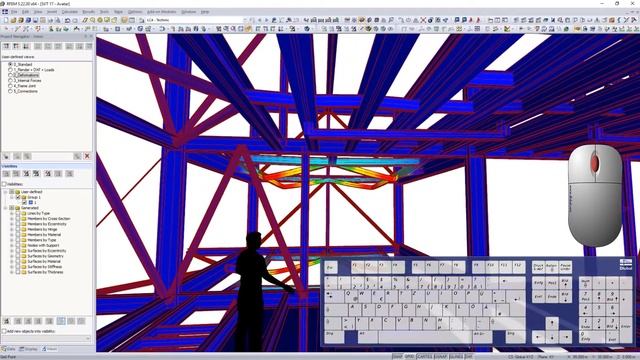Click the New file toolbar icon
Image resolution: width=640 pixels, height=360 pixels.
(x=6, y=20)
